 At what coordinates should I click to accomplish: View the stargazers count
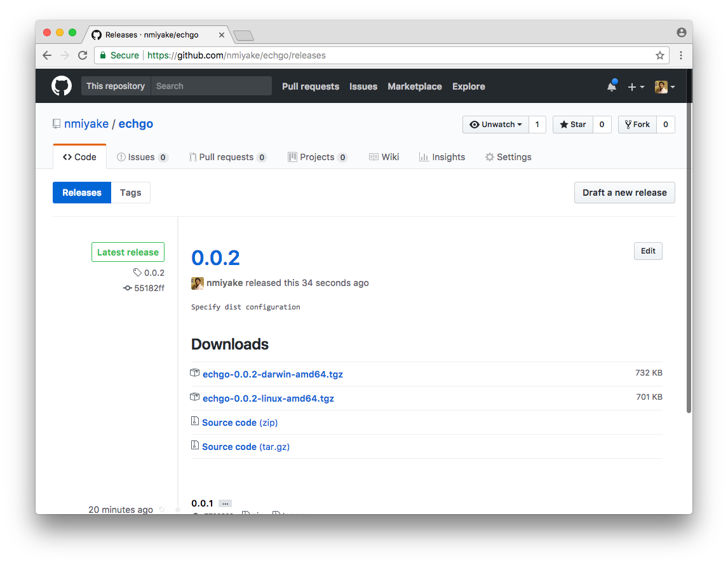coord(602,125)
